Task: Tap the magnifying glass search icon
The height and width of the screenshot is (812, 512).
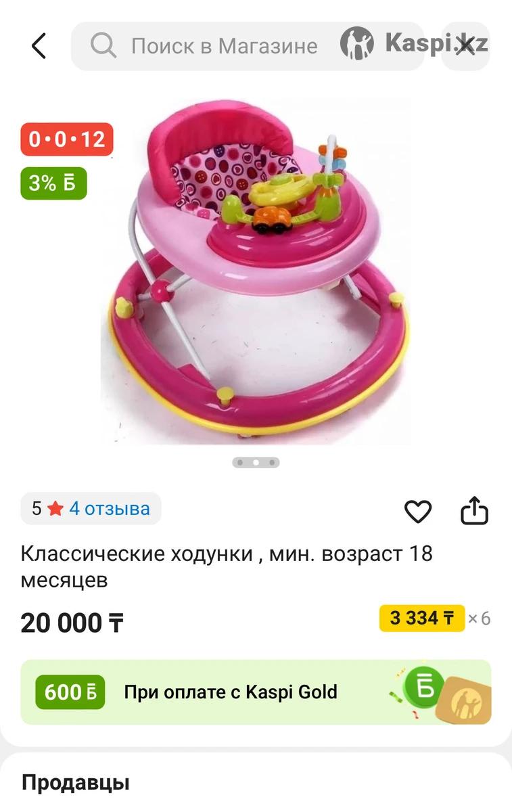Action: tap(103, 46)
